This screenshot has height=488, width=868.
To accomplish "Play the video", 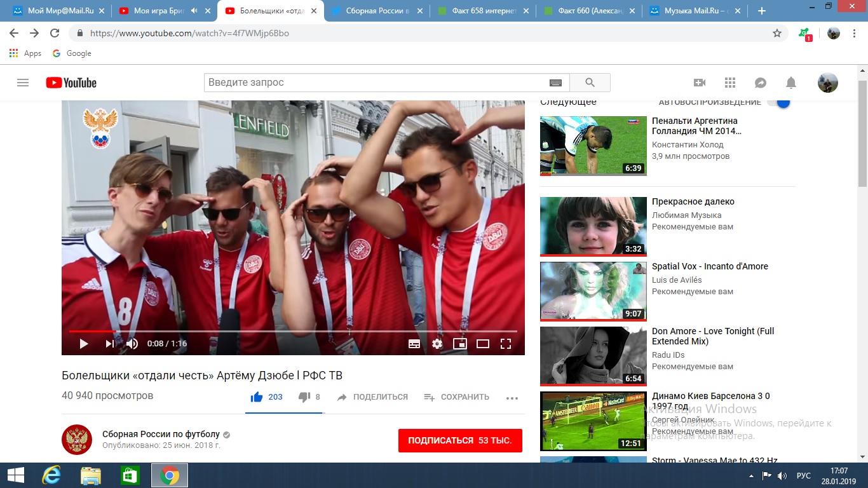I will tap(83, 344).
